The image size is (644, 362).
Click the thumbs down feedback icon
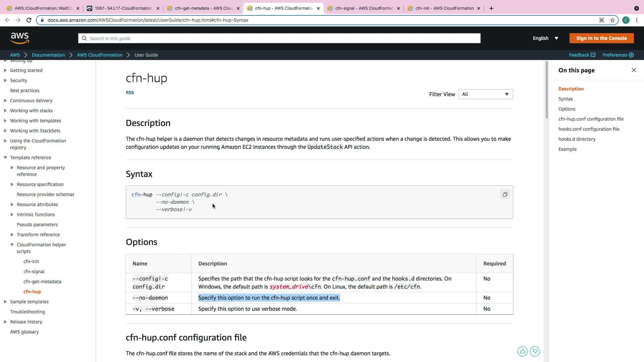[x=535, y=351]
